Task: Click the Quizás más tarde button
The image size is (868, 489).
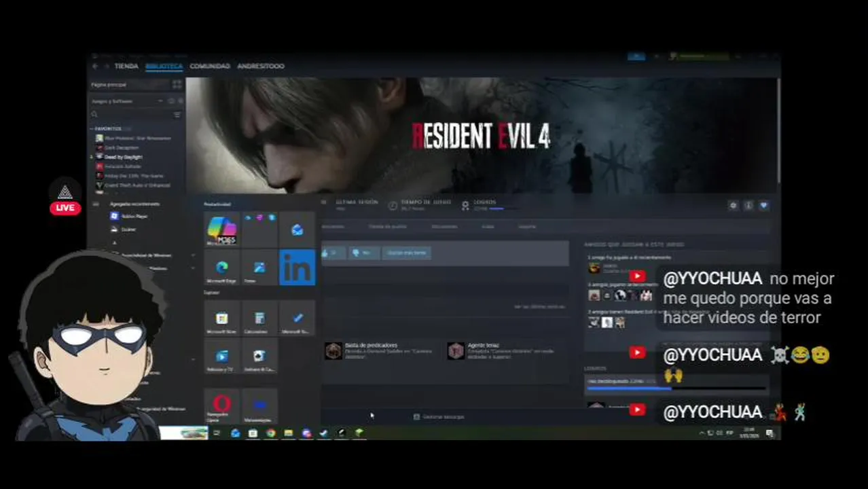Action: pos(407,253)
